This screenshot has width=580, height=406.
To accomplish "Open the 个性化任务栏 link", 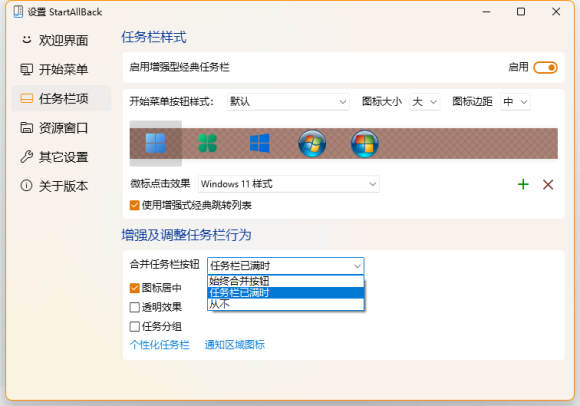I will point(159,345).
